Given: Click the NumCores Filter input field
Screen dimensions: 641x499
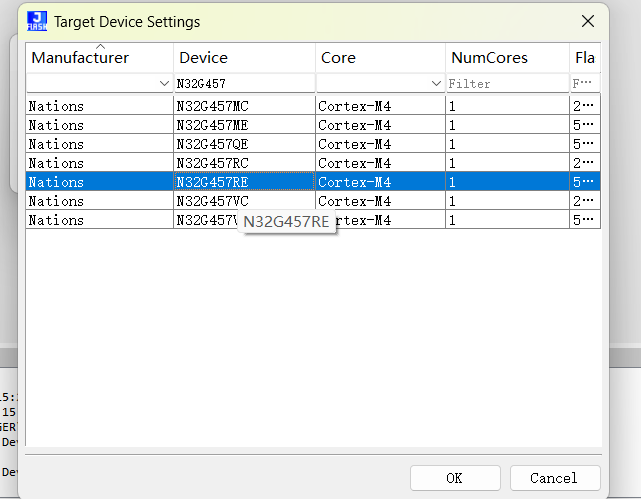Looking at the screenshot, I should (x=507, y=83).
